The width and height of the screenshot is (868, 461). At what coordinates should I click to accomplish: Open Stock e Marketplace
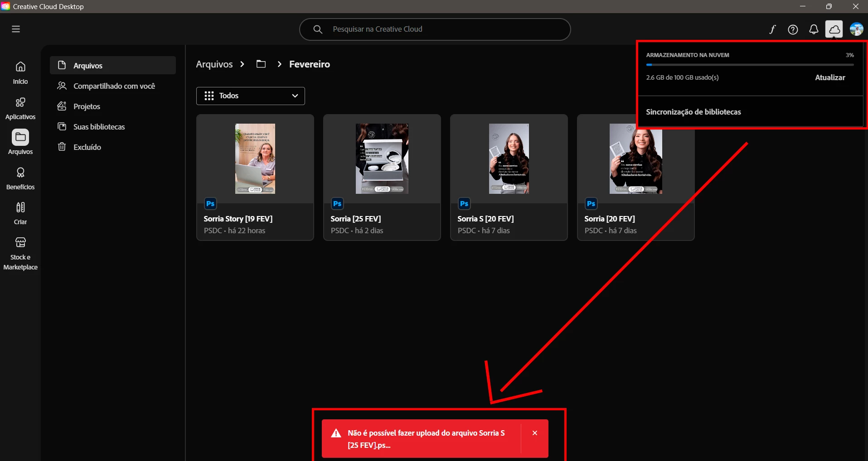pos(20,254)
